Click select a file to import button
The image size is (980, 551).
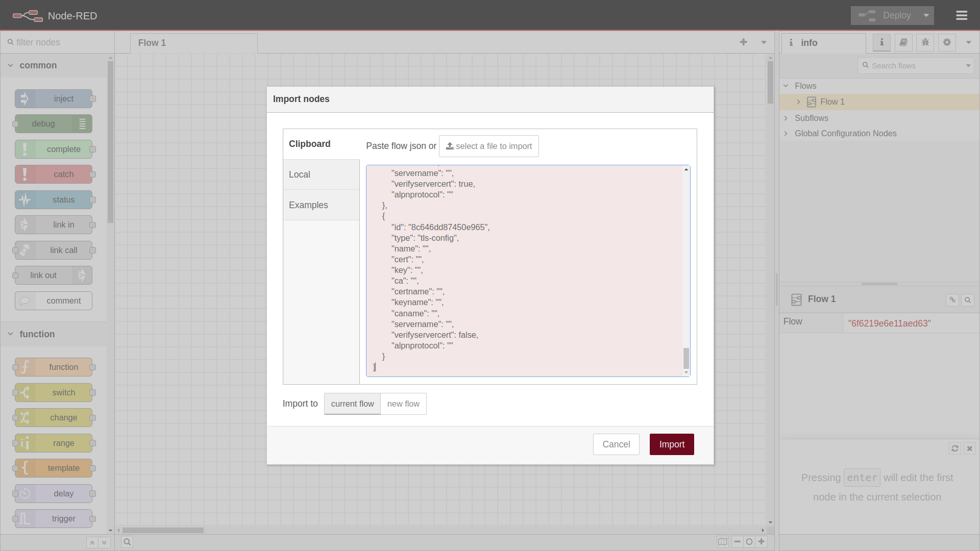point(488,146)
